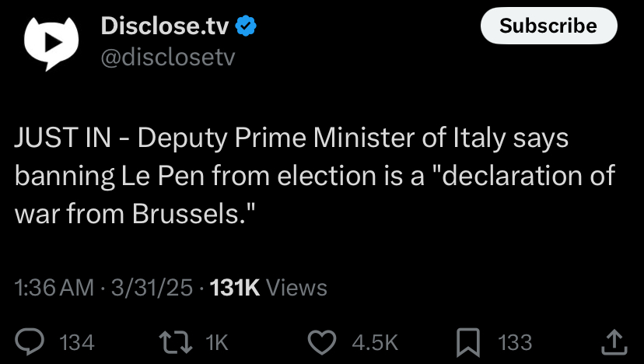Share the post via upload arrow icon
The height and width of the screenshot is (364, 644).
coord(614,342)
